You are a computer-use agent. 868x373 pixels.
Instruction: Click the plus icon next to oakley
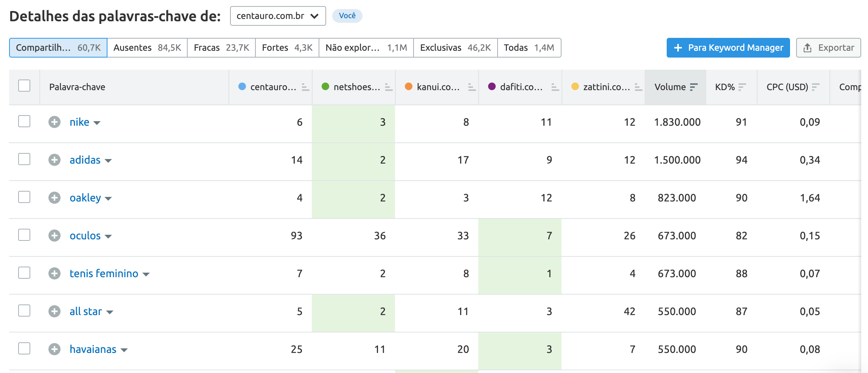coord(54,198)
